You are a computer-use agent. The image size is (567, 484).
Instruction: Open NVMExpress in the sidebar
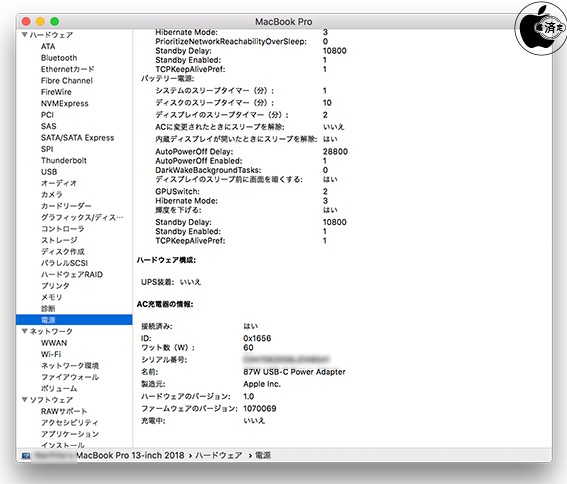64,103
